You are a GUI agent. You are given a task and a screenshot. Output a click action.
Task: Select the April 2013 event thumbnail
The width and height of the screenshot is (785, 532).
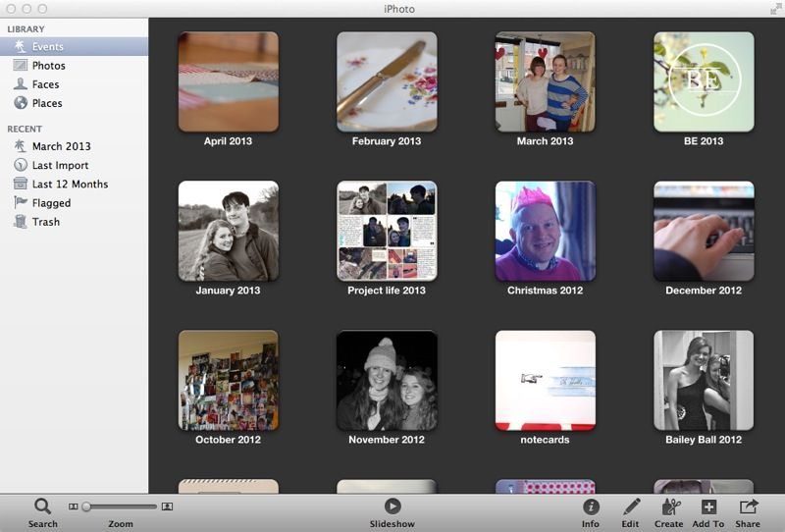tap(229, 81)
